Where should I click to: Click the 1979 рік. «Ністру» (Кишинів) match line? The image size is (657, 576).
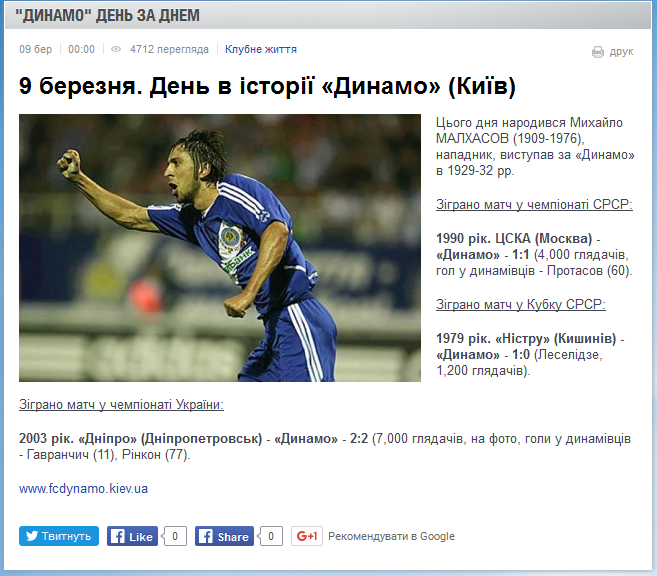pos(530,354)
